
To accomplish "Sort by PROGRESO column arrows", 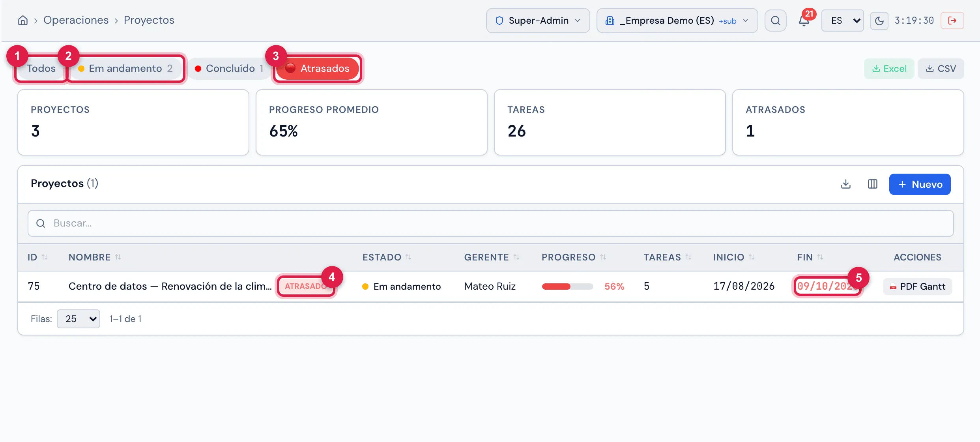I will pos(603,257).
